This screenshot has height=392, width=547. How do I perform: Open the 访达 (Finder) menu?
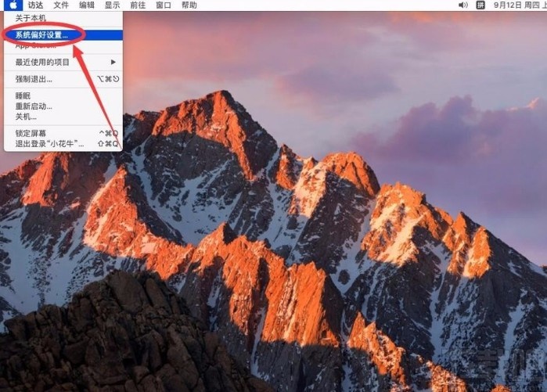pyautogui.click(x=36, y=5)
